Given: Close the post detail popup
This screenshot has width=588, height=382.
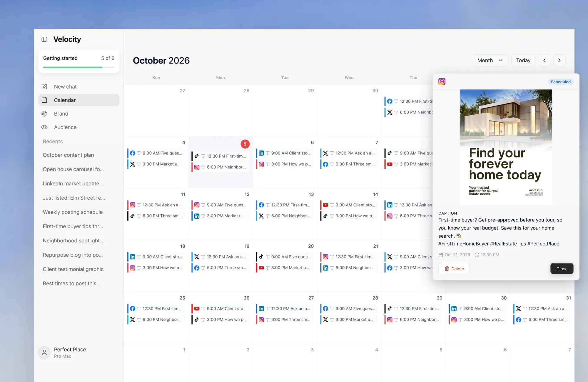Looking at the screenshot, I should [562, 268].
